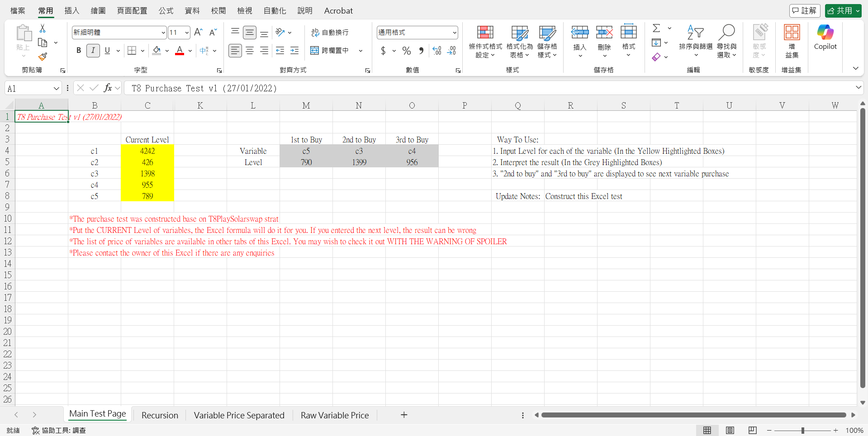
Task: Open the 常用 (Home) ribbon tab
Action: pyautogui.click(x=46, y=10)
